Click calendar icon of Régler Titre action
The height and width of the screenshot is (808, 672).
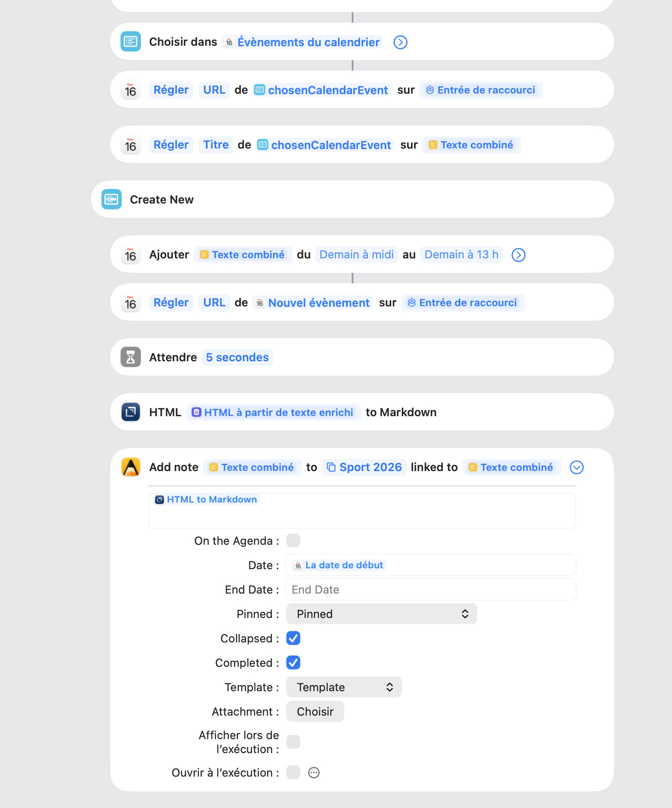coord(131,145)
